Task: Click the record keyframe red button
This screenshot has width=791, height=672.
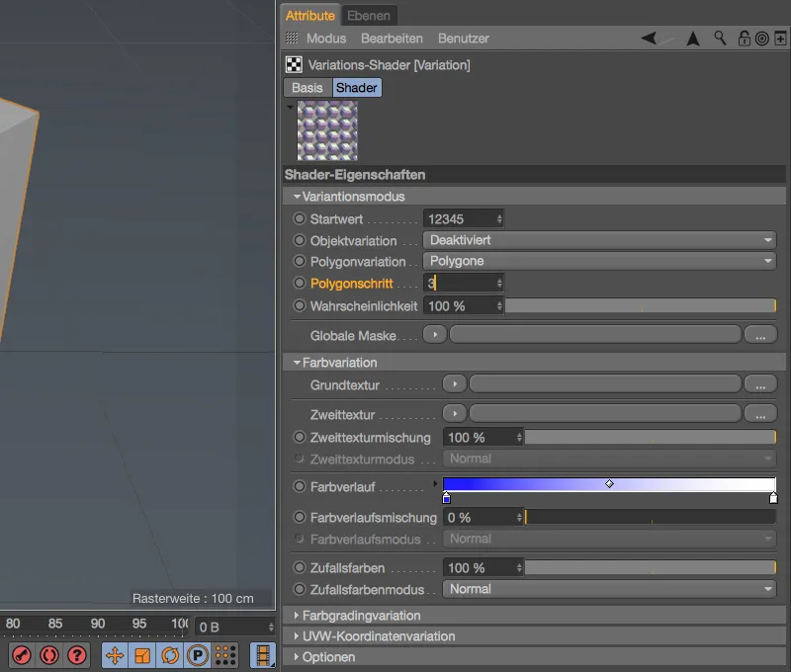Action: [x=22, y=655]
